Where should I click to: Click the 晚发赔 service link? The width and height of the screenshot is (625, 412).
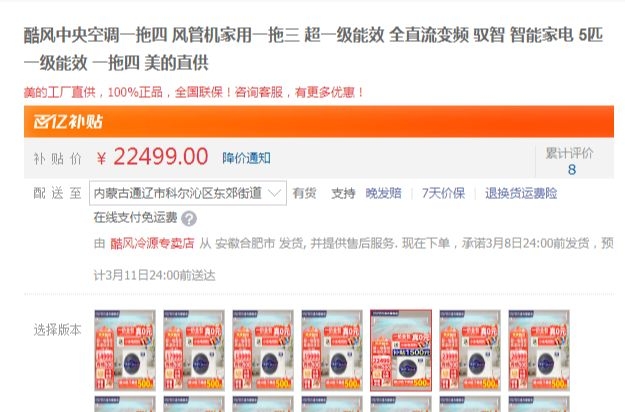pyautogui.click(x=383, y=193)
